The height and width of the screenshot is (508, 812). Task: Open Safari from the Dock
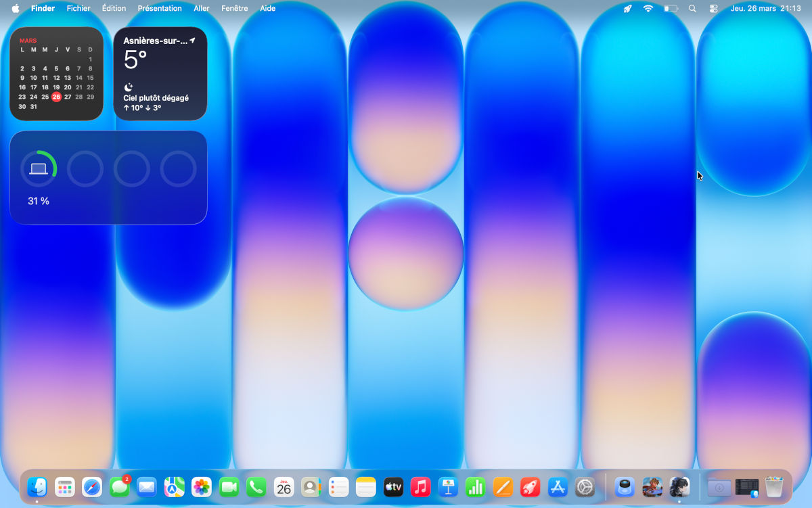(92, 487)
